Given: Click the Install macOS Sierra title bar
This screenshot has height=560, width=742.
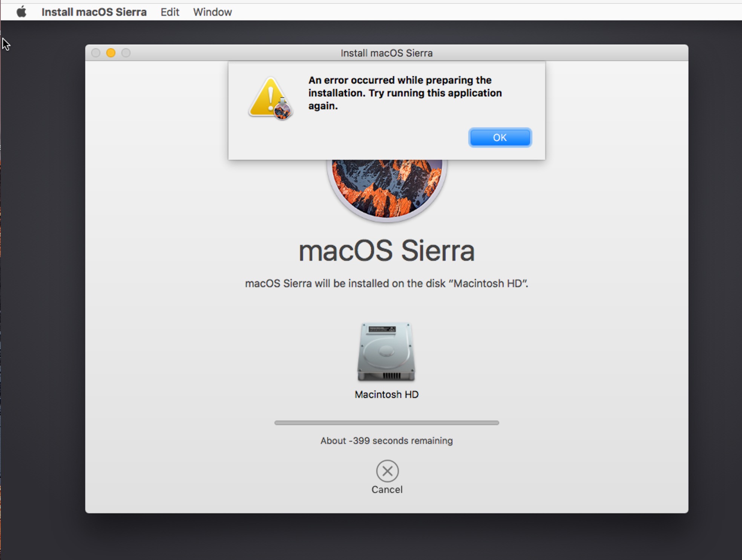Looking at the screenshot, I should (386, 53).
